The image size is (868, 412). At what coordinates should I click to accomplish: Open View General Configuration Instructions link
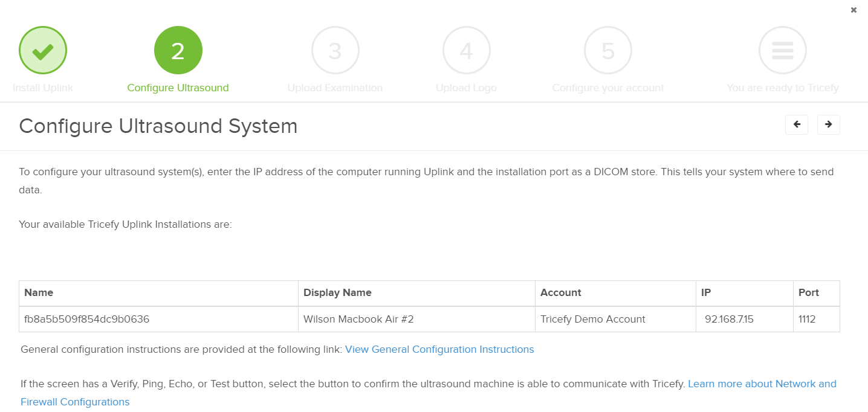439,349
